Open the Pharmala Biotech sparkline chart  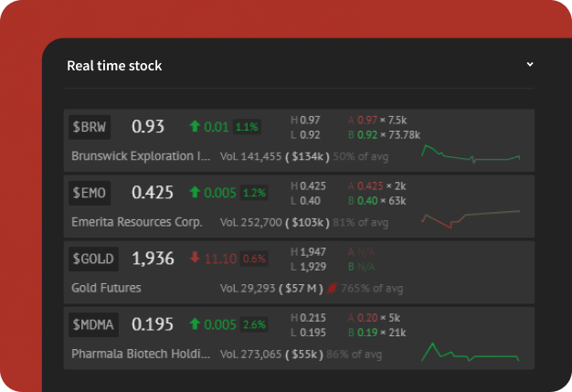click(471, 352)
